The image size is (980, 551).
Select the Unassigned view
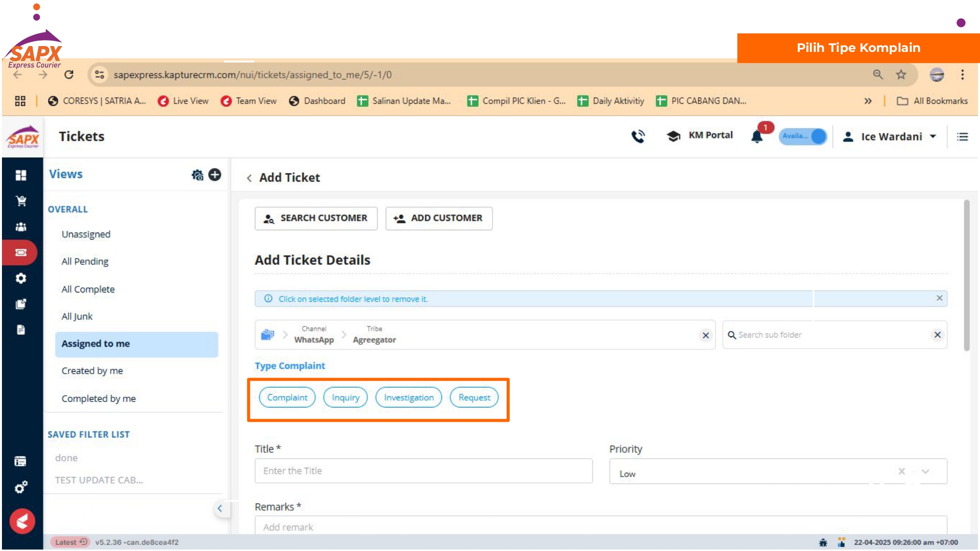click(x=86, y=234)
